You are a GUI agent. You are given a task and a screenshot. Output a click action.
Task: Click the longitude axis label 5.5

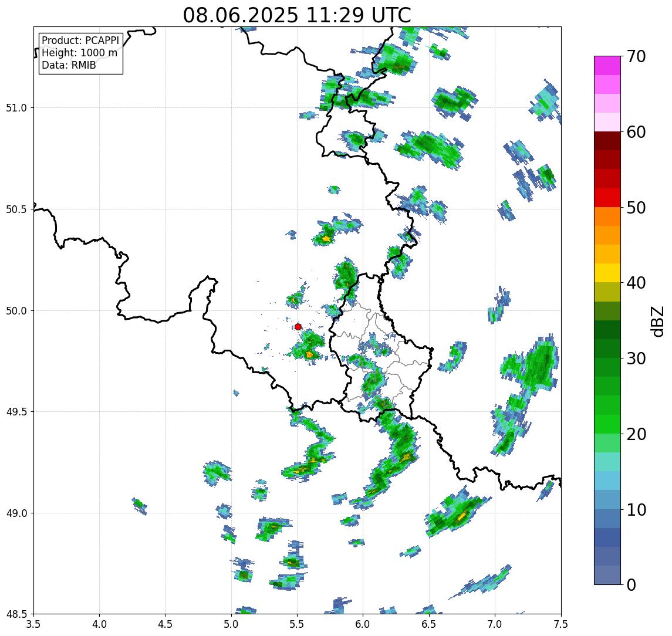[298, 624]
